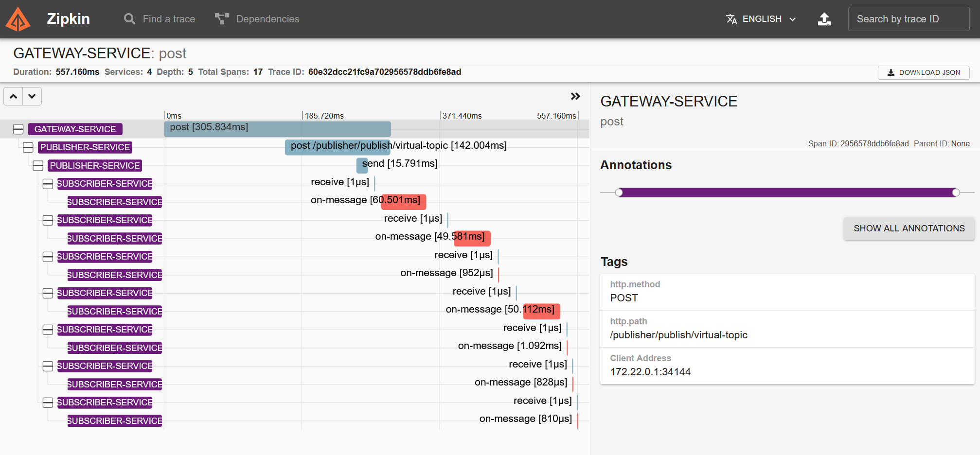Collapse SUBSCRIBER-SERVICE node with 60.501ms on-message
The image size is (980, 455).
pyautogui.click(x=48, y=184)
